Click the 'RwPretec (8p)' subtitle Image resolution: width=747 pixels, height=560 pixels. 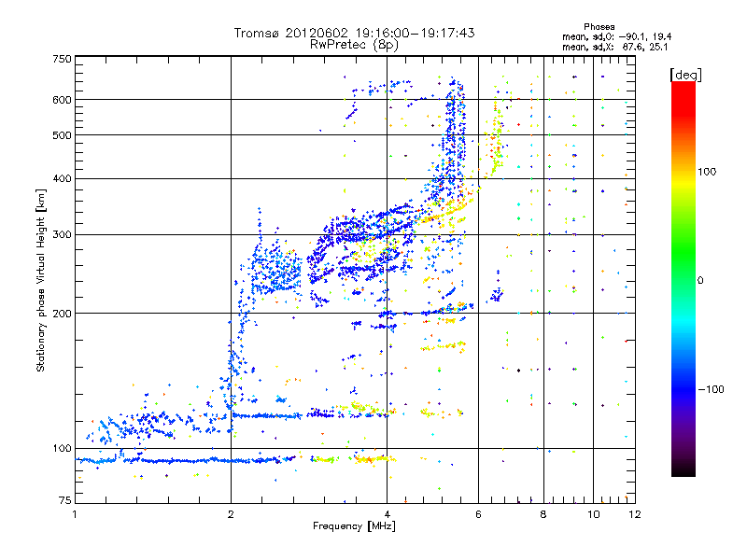(x=355, y=45)
